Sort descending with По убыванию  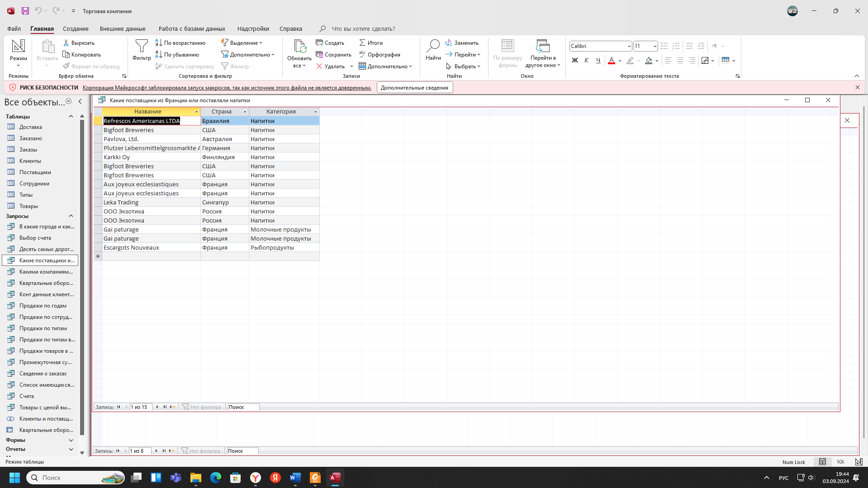(177, 55)
